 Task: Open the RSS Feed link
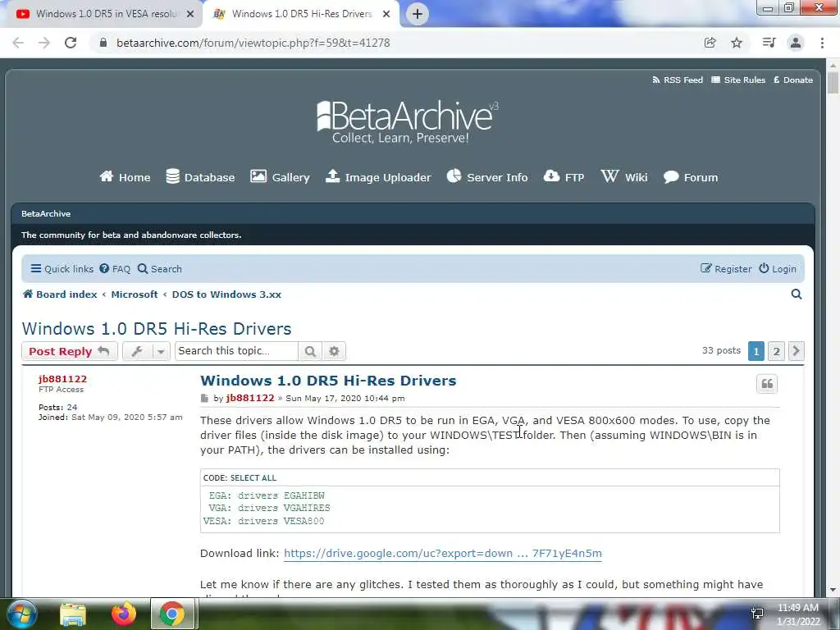[x=677, y=80]
